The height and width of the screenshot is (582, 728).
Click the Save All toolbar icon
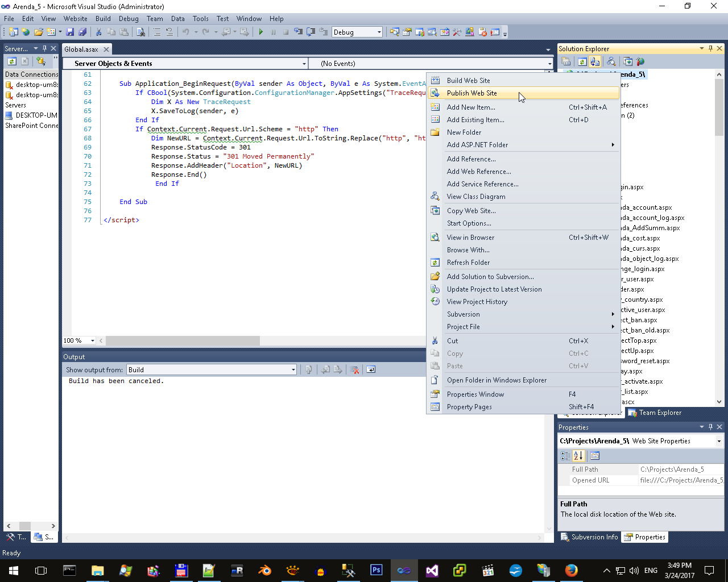point(82,32)
